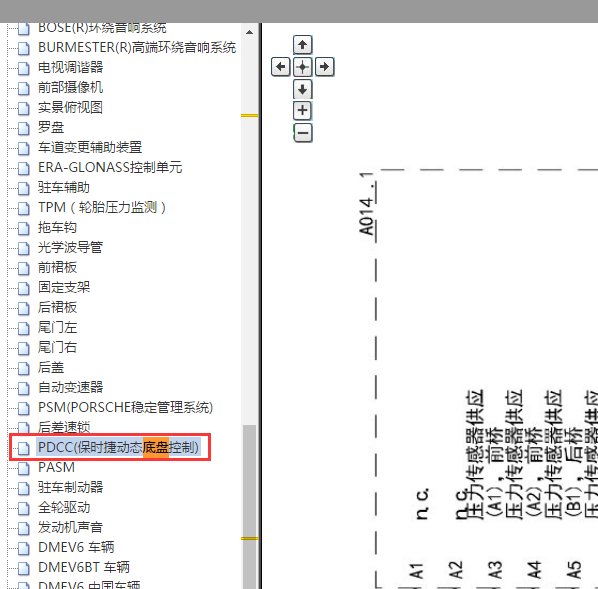Select PSM(PORSCHE稳定管理系统) item

click(125, 407)
